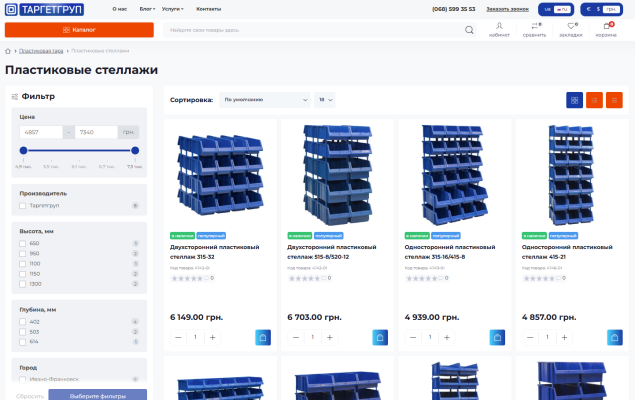The image size is (635, 400).
Task: Click star rating of стеллаж 415-21
Action: point(539,278)
